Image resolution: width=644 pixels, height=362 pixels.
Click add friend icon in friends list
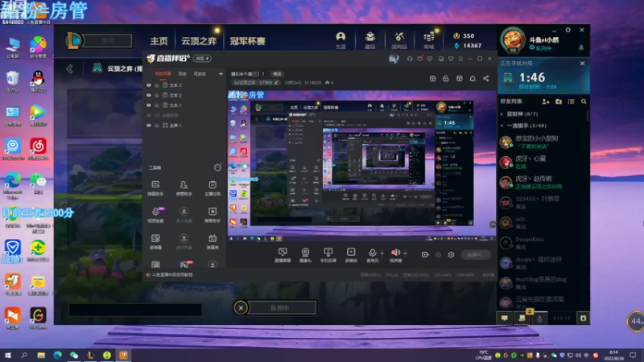546,101
